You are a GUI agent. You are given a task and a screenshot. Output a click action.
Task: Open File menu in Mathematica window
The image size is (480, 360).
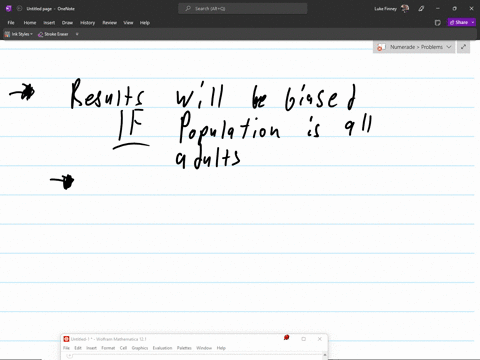(x=66, y=348)
